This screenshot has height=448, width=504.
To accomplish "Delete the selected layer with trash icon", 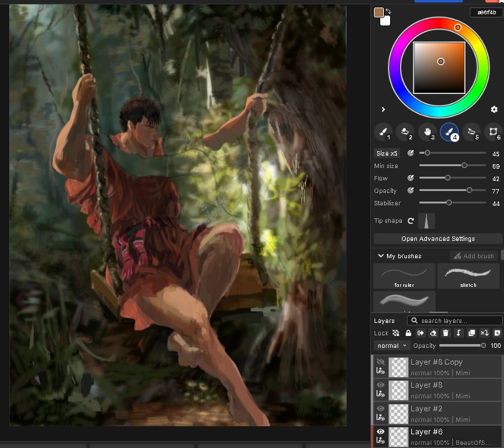I will 446,333.
